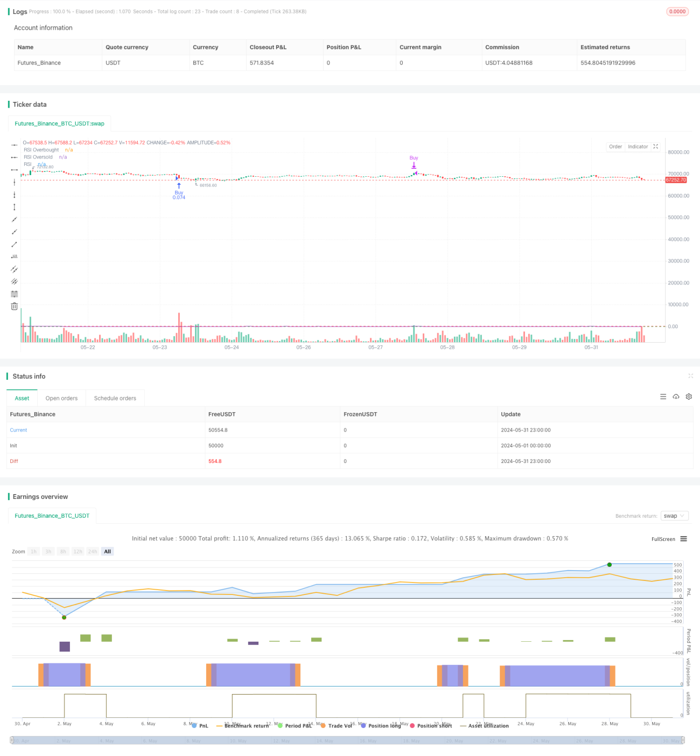The width and height of the screenshot is (700, 756).
Task: Expand the ticker chart to fullscreen
Action: click(x=656, y=147)
